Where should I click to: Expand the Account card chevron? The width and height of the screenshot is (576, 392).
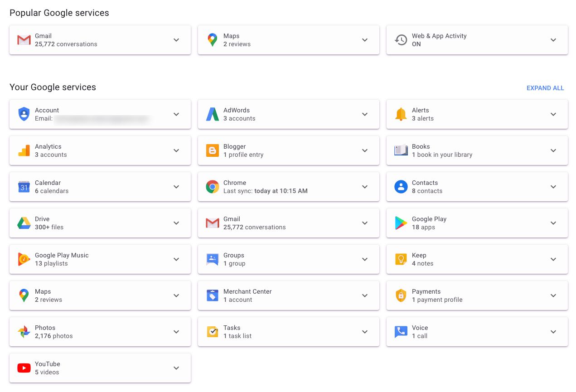pyautogui.click(x=176, y=114)
